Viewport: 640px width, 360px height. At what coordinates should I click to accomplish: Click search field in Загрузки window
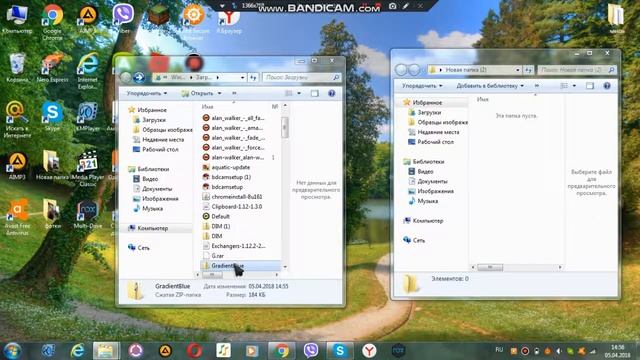(x=301, y=77)
